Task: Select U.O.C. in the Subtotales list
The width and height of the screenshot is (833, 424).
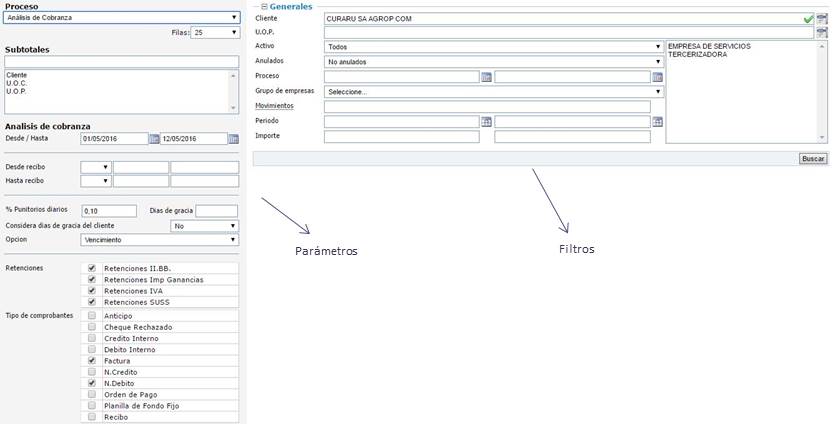Action: click(x=16, y=83)
